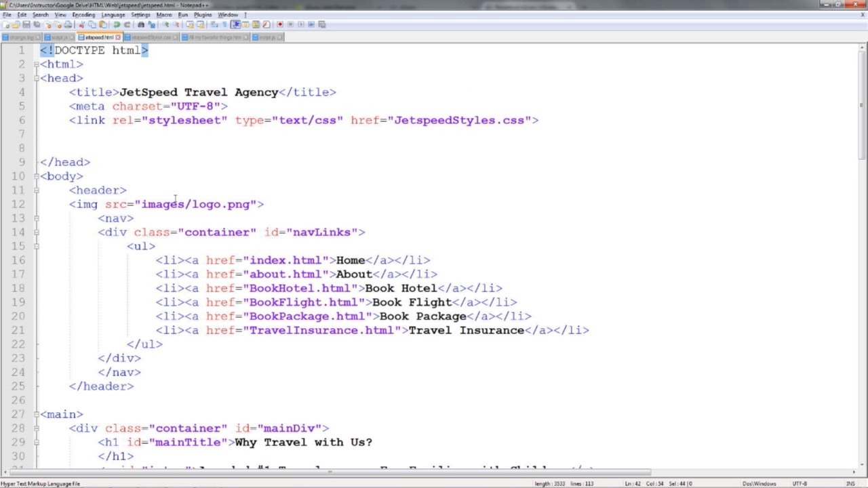Collapse the ul fold on line 15
Screen dimensions: 868x488
click(x=36, y=246)
